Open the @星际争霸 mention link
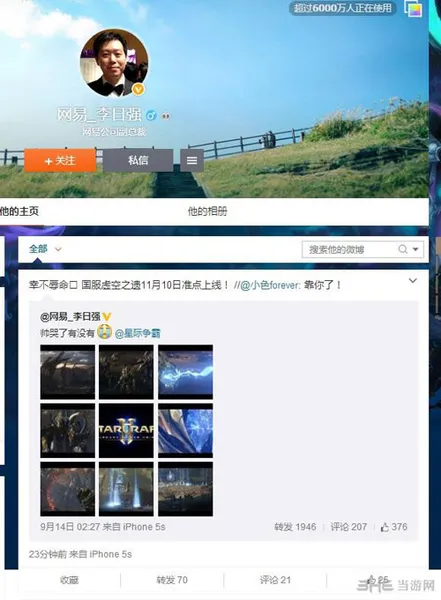Viewport: 441px width, 600px height. point(137,333)
